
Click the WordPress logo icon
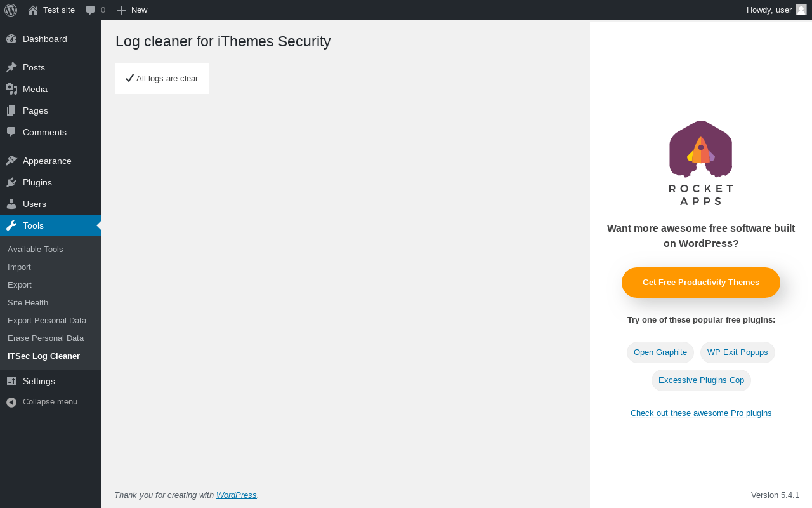[11, 10]
